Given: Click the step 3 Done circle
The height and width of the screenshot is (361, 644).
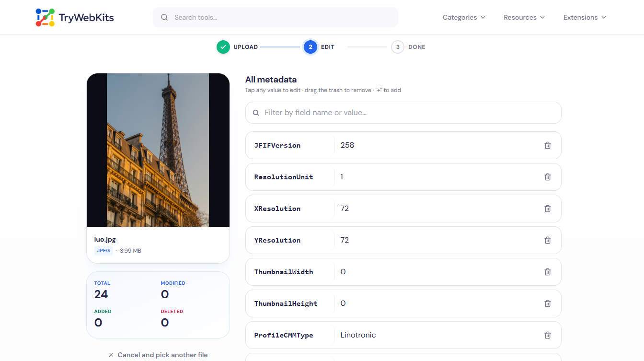Looking at the screenshot, I should click(x=398, y=47).
